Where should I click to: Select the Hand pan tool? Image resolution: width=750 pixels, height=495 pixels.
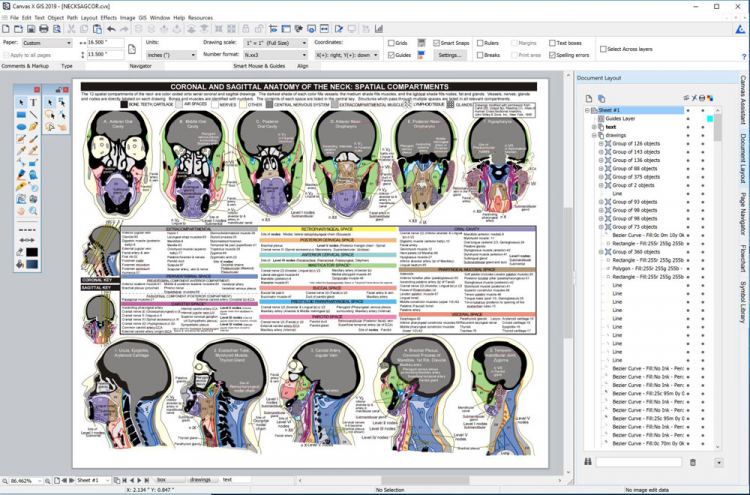point(21,211)
